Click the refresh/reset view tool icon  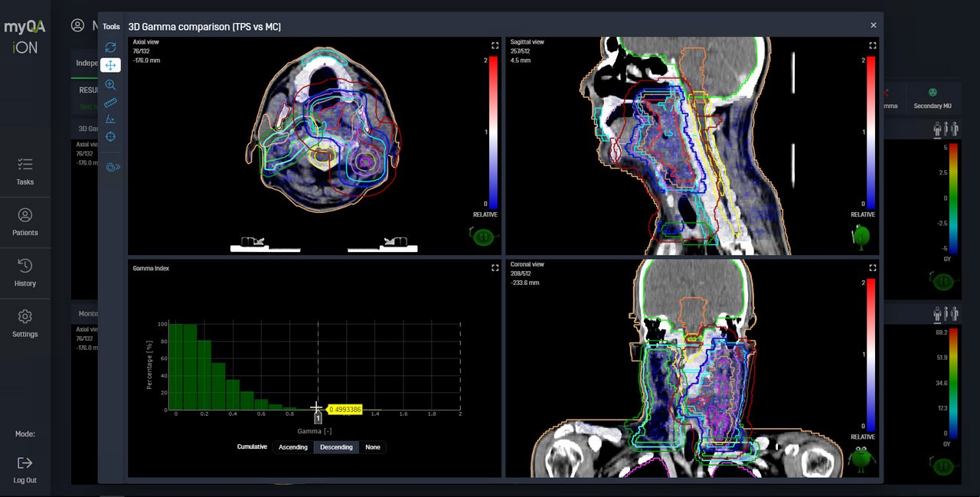point(110,47)
